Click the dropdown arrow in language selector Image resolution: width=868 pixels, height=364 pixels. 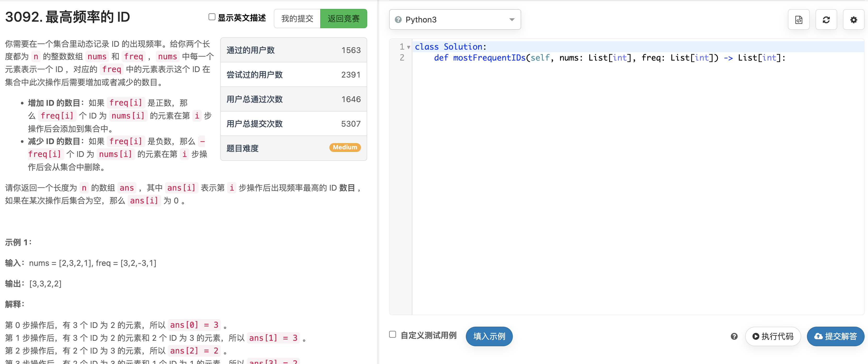[512, 20]
